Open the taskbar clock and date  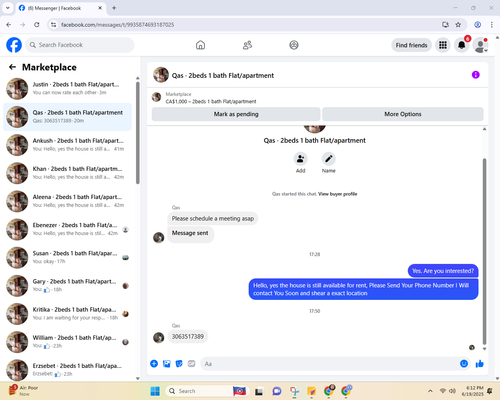[472, 391]
